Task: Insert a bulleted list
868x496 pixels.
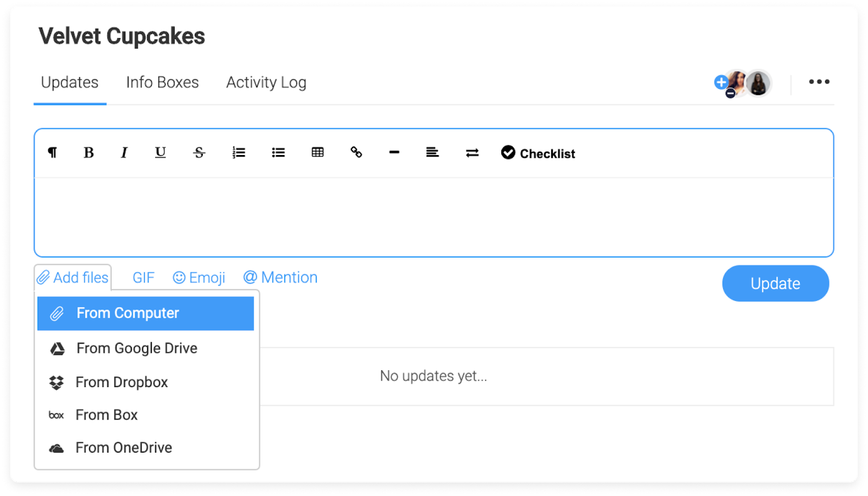Action: pos(278,152)
